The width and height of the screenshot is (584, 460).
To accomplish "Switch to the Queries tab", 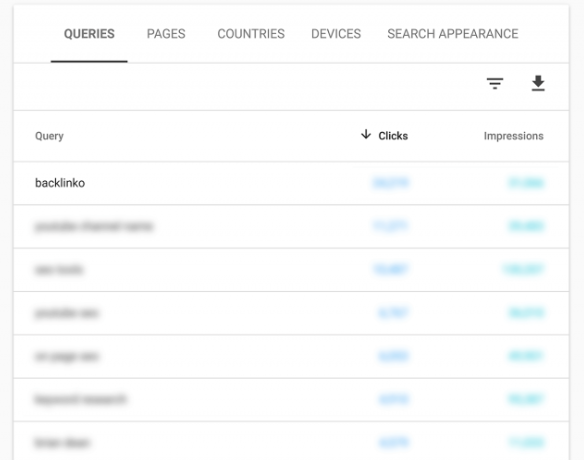I will click(x=89, y=34).
